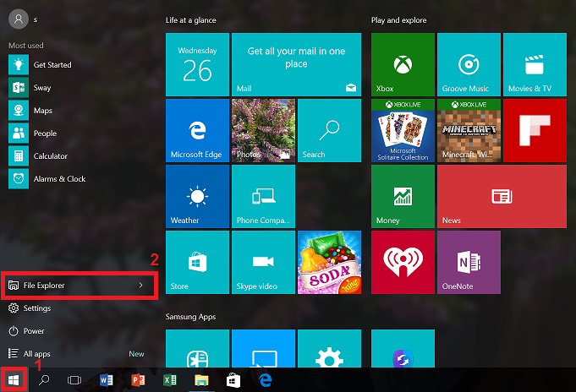Viewport: 576px width, 392px height.
Task: Open the Xbox tile
Action: (403, 64)
